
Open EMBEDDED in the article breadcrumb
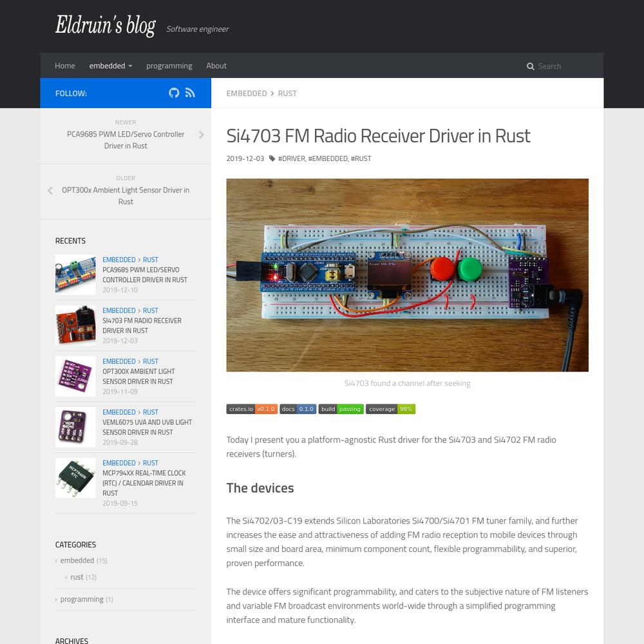(x=247, y=93)
